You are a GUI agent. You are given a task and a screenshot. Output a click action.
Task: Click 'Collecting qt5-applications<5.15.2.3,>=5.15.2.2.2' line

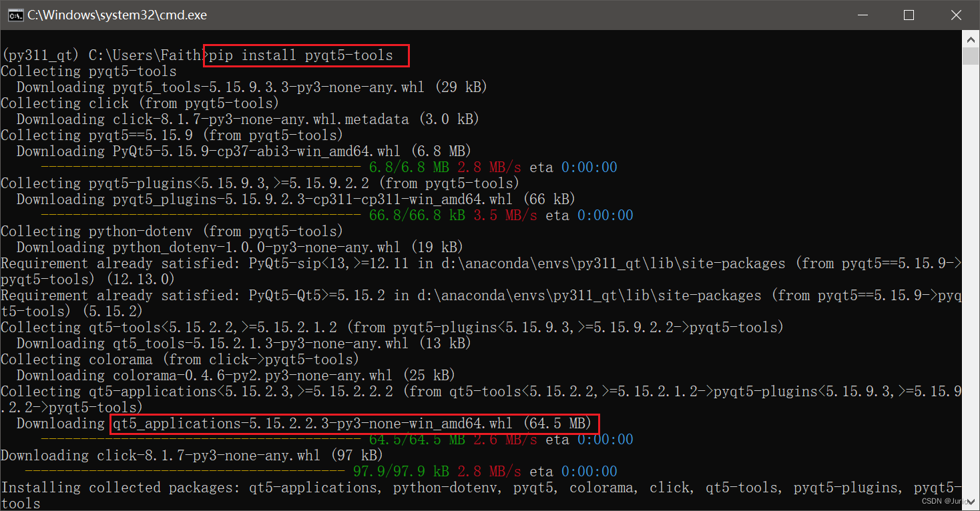(x=481, y=392)
